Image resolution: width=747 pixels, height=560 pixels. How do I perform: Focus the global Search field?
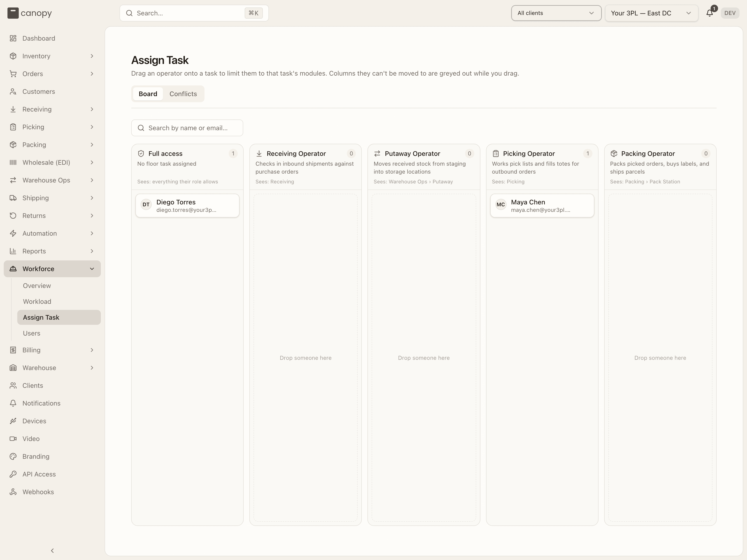194,13
